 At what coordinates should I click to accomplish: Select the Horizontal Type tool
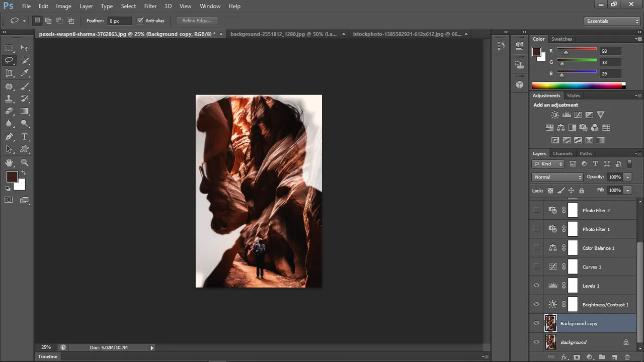pyautogui.click(x=25, y=137)
